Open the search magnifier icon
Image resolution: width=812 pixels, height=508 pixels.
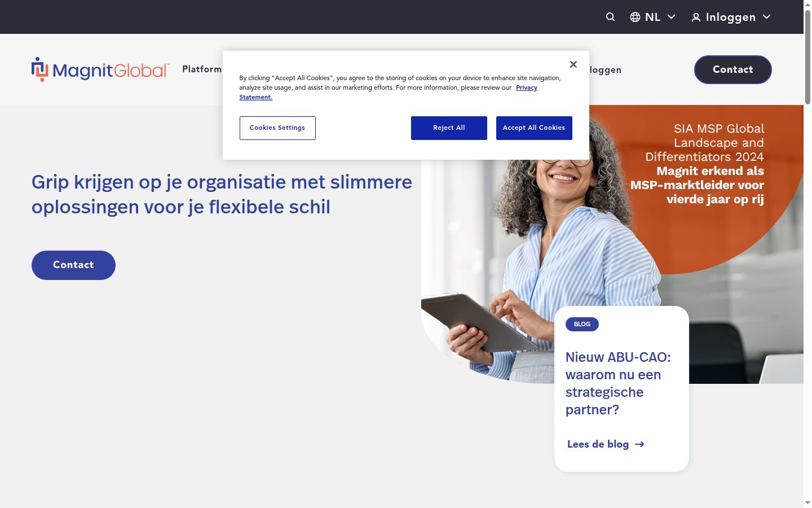[610, 17]
